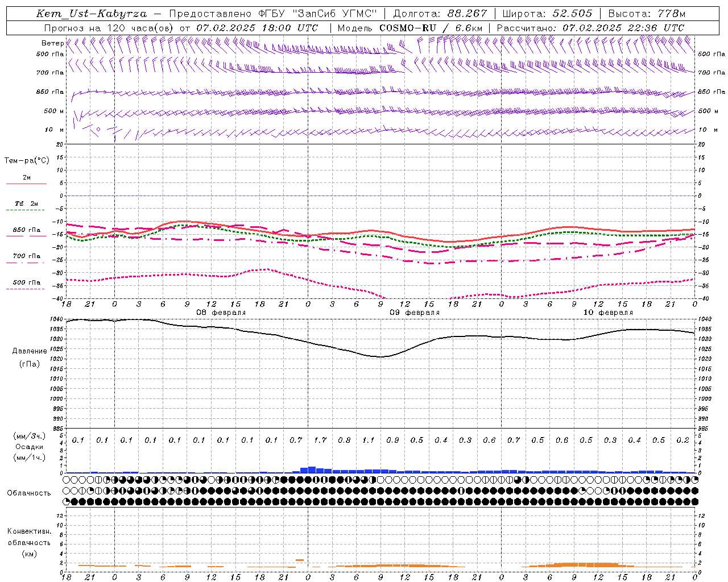
Task: Click the (гПа) unit label under Давление
Action: 30,364
